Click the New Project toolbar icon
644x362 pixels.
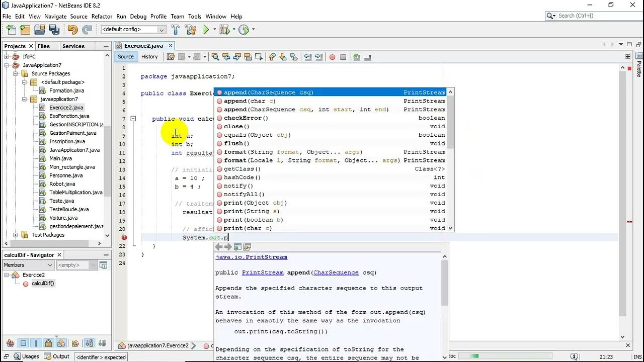pyautogui.click(x=25, y=30)
